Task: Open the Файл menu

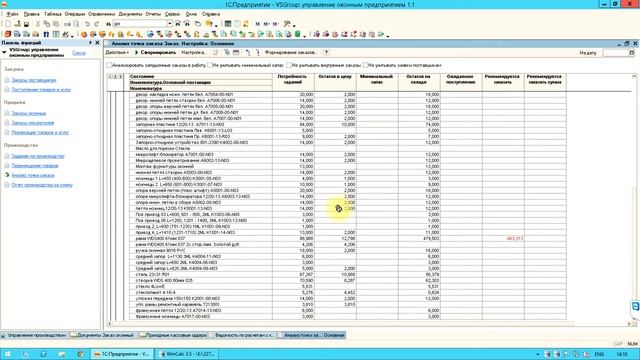Action: pyautogui.click(x=12, y=14)
